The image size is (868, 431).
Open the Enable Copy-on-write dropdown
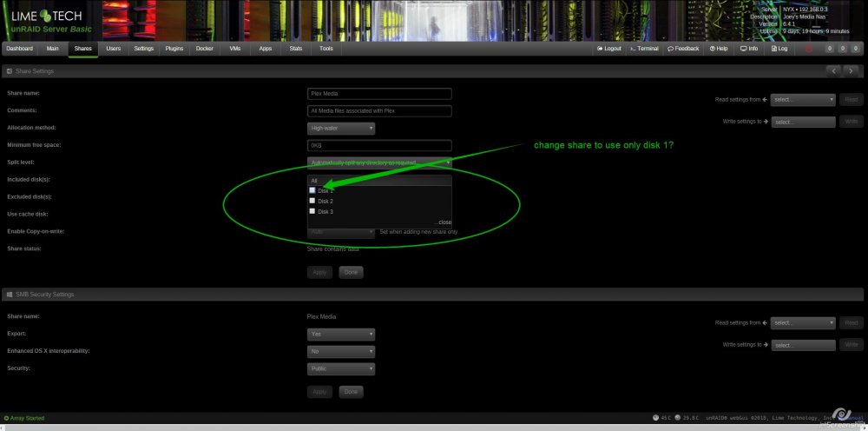[341, 232]
